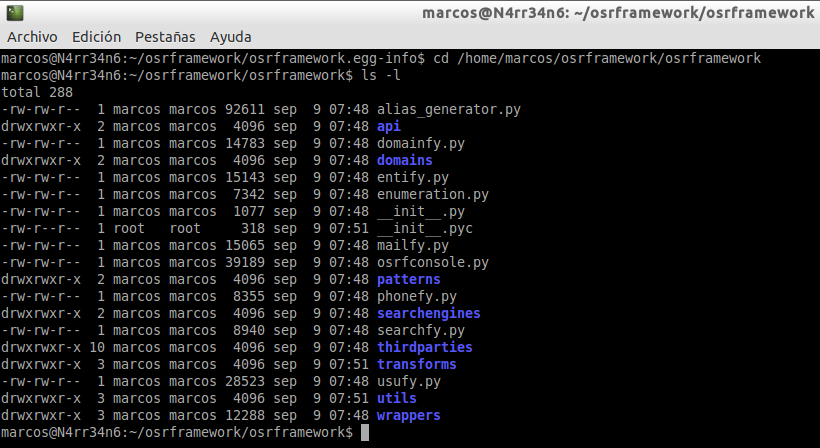Open the Edición menu
This screenshot has height=448, width=820.
[96, 37]
